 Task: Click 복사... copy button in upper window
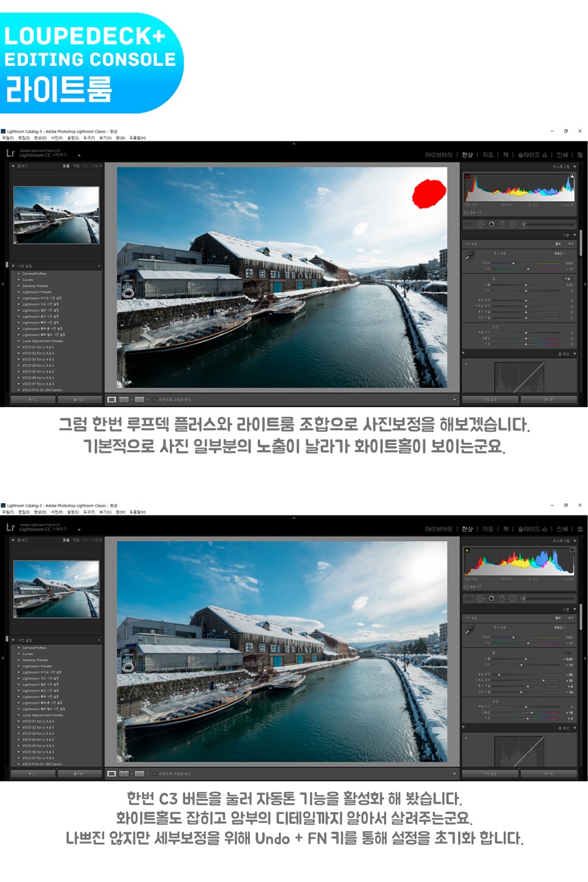(x=33, y=399)
